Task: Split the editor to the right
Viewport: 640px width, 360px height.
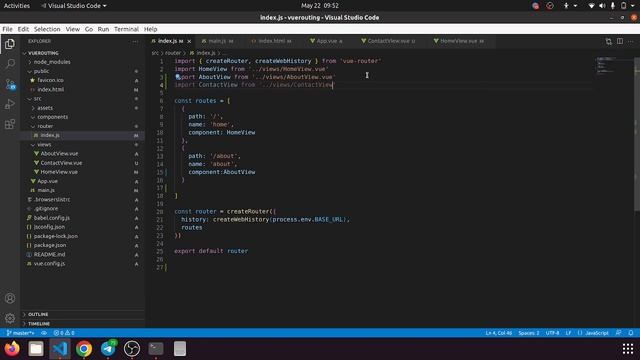Action: (x=620, y=41)
